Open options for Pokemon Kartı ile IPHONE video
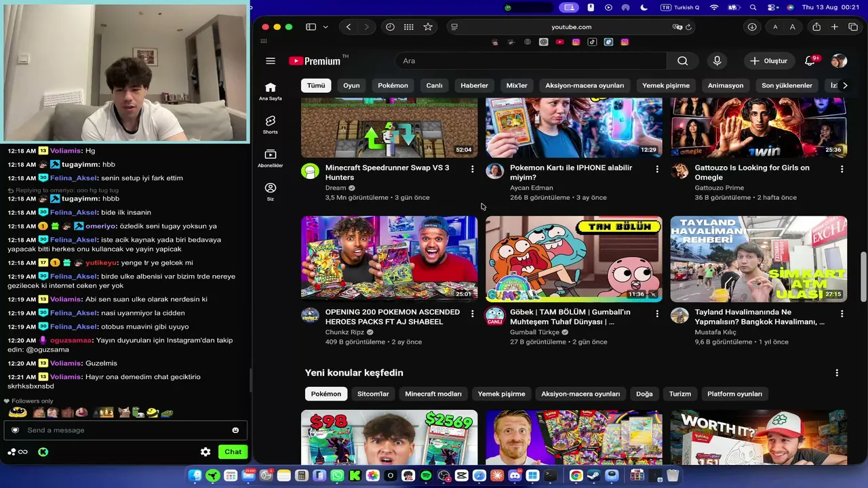This screenshot has height=488, width=868. 657,169
